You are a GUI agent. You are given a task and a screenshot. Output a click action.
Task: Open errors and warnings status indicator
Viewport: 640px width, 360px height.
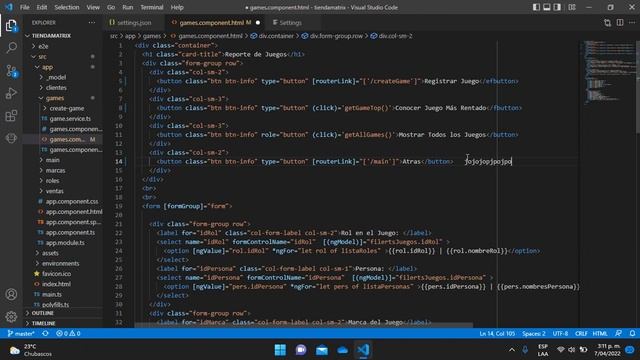pos(68,333)
